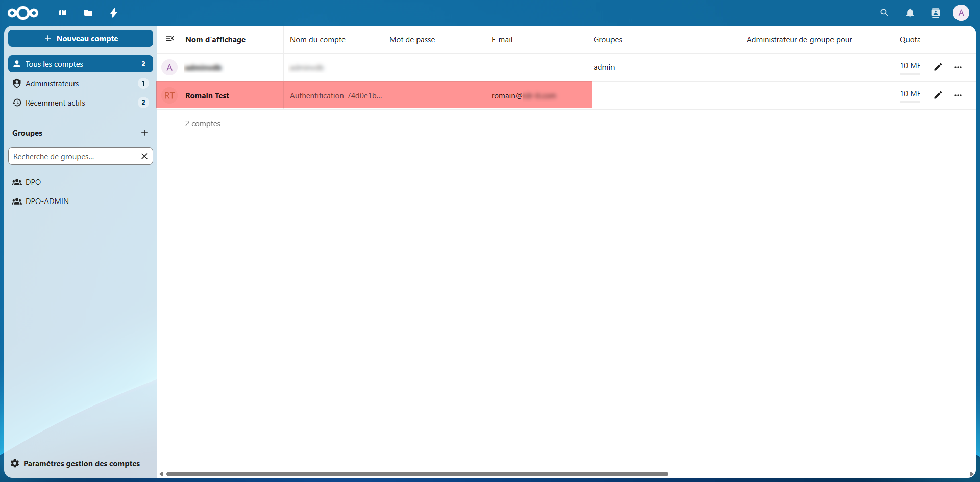The height and width of the screenshot is (482, 980).
Task: Click the admin account avatar A
Action: 169,67
